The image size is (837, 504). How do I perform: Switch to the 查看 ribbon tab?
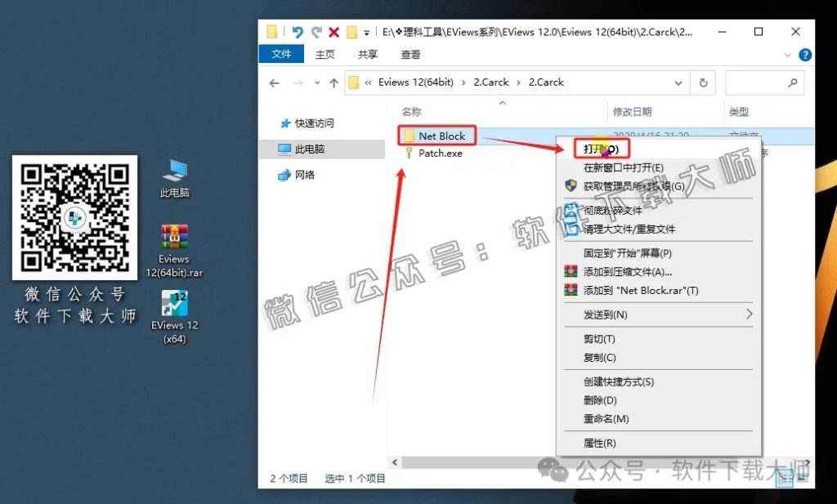(410, 54)
